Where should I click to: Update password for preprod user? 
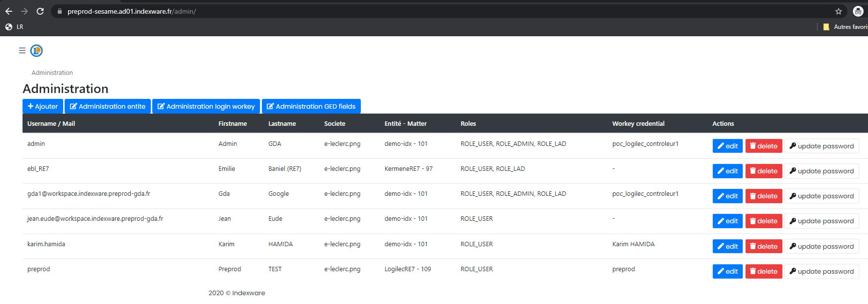821,271
